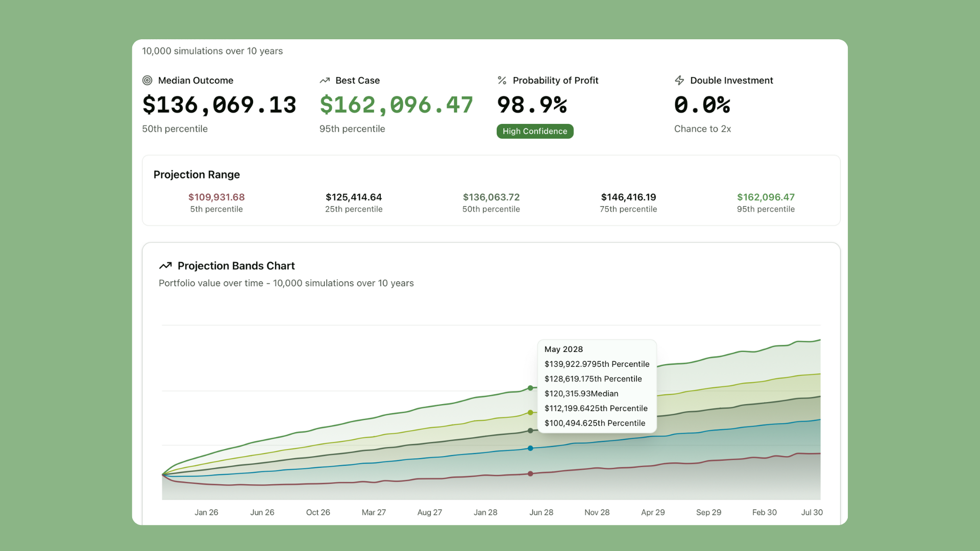Click the $162,096.47 Best Case amount
The image size is (980, 551).
coord(396,105)
